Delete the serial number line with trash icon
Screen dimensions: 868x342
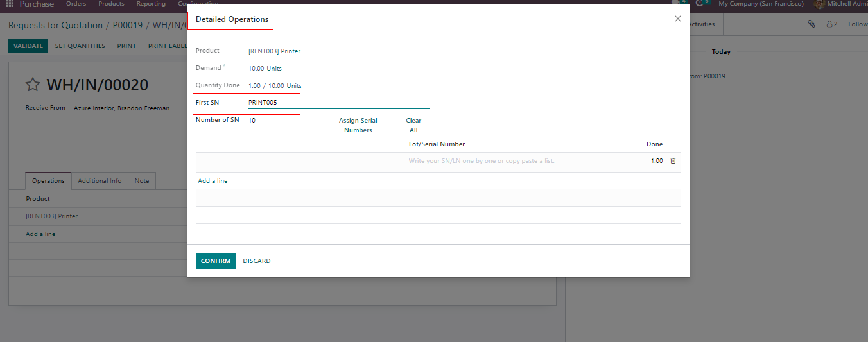673,161
